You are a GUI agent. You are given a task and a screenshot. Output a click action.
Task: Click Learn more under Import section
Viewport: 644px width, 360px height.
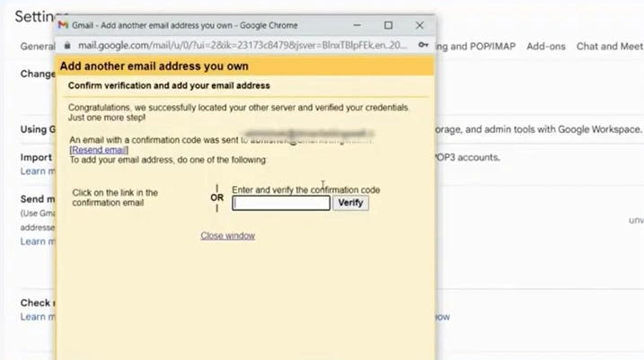tap(38, 171)
